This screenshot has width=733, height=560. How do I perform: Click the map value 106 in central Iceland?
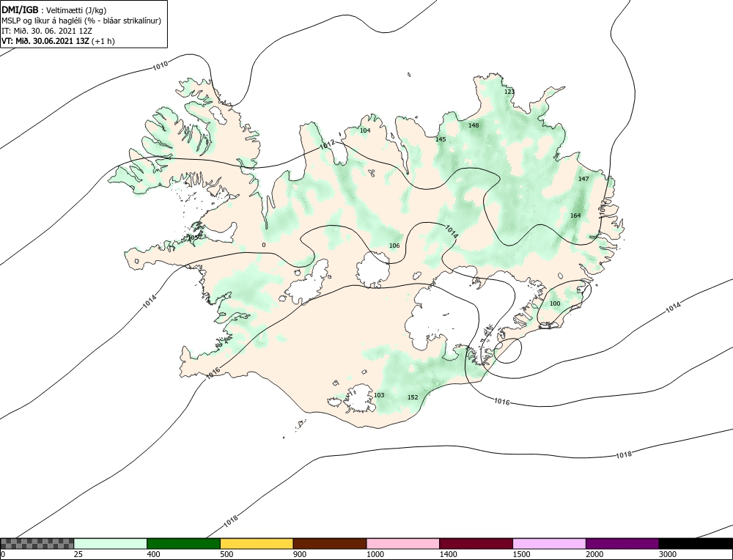coord(394,246)
